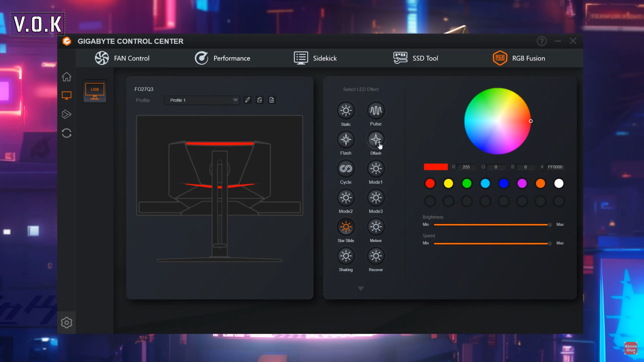Switch to the FAN Control tab
Viewport: 644px width, 362px height.
click(x=122, y=58)
